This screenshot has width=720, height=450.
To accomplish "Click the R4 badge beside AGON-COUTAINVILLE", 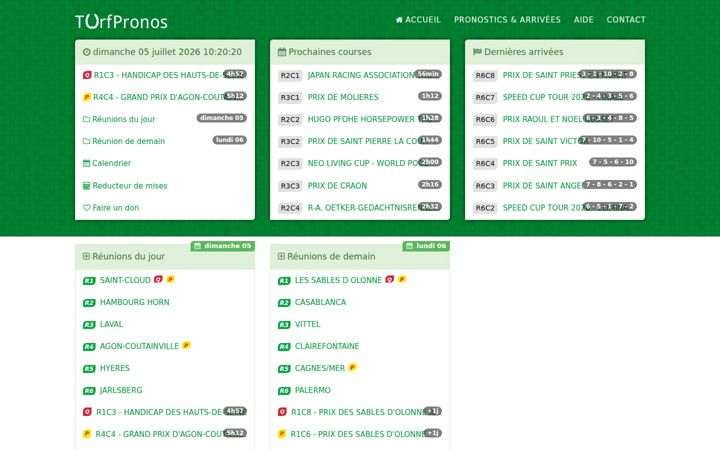I will pyautogui.click(x=89, y=347).
